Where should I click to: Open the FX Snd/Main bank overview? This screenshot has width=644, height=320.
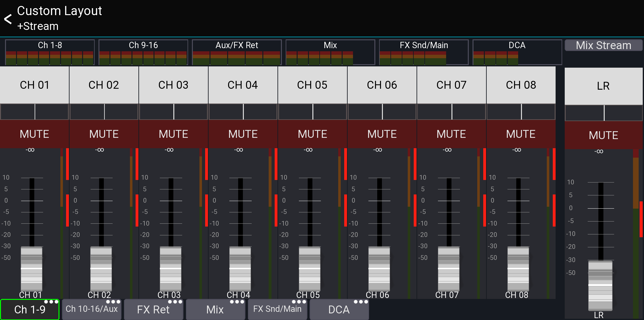423,52
